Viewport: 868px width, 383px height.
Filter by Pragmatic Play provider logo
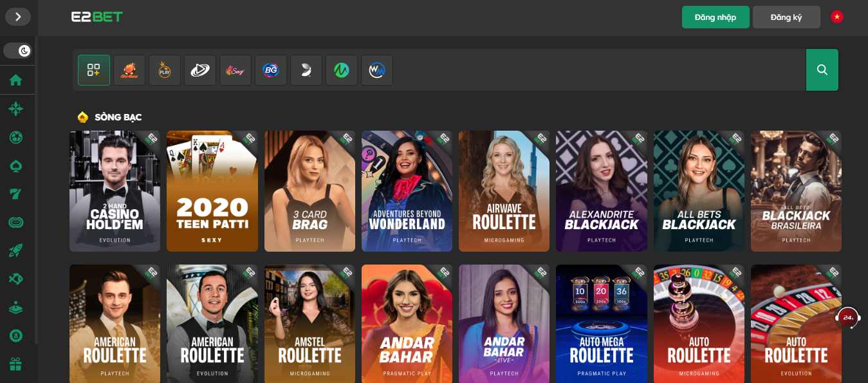(x=165, y=70)
